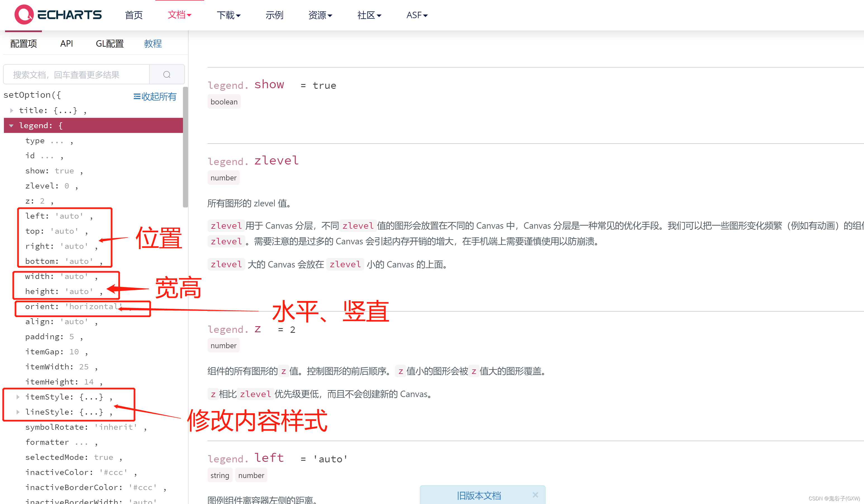The image size is (864, 504).
Task: Select top: 'auto' in tree
Action: 57,231
